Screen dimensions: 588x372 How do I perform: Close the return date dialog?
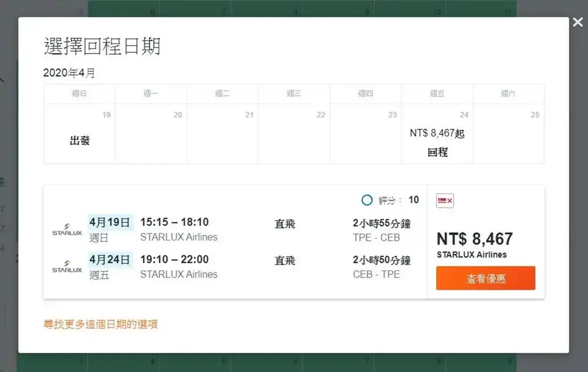pos(578,22)
